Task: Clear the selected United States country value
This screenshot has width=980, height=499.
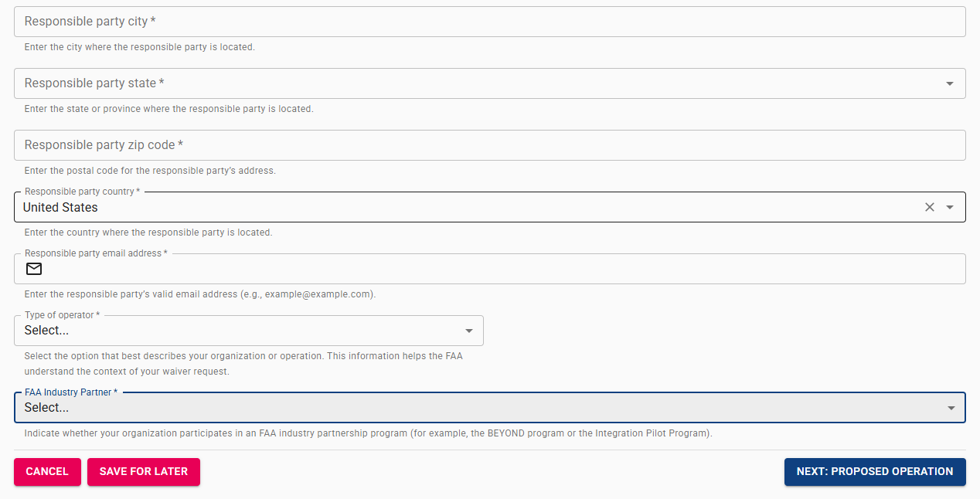Action: click(x=930, y=207)
